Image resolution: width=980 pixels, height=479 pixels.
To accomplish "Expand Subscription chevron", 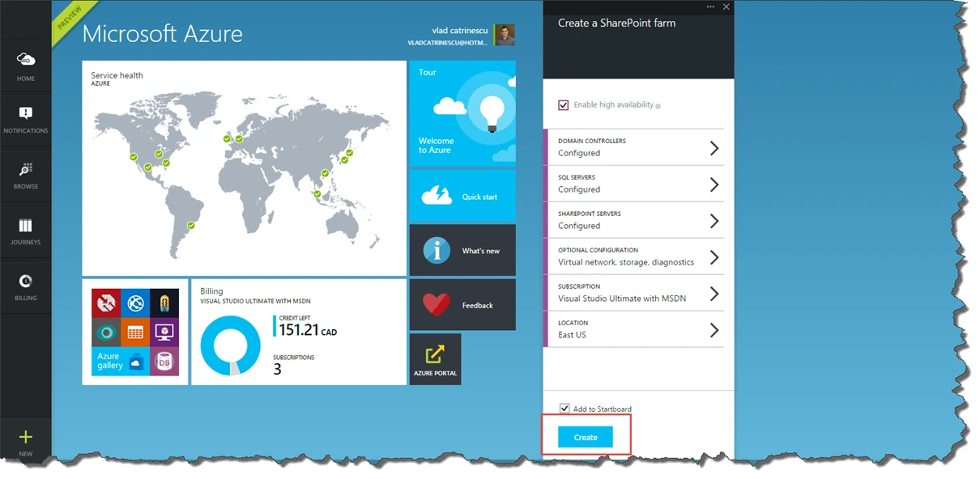I will [x=714, y=294].
